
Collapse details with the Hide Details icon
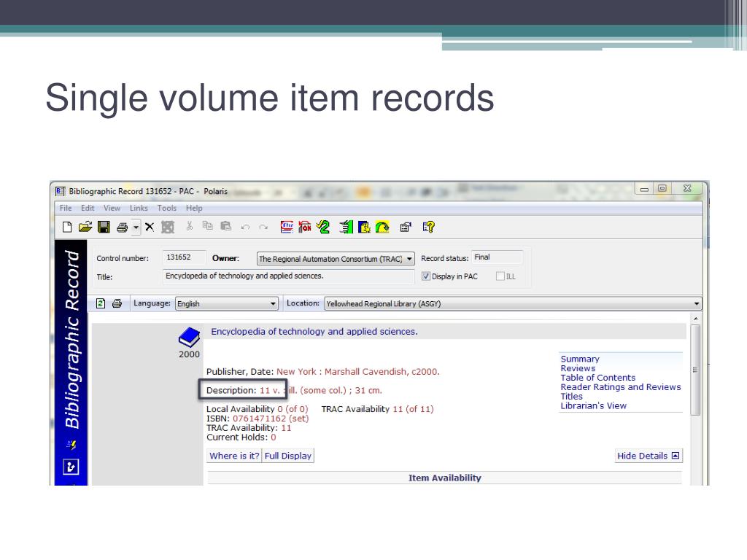coord(675,456)
